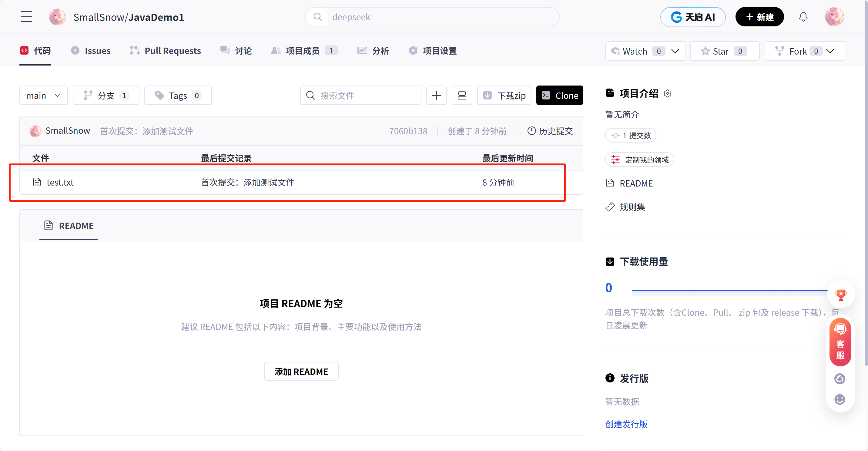868x451 pixels.
Task: Open the web IDE monitor icon
Action: click(x=462, y=96)
